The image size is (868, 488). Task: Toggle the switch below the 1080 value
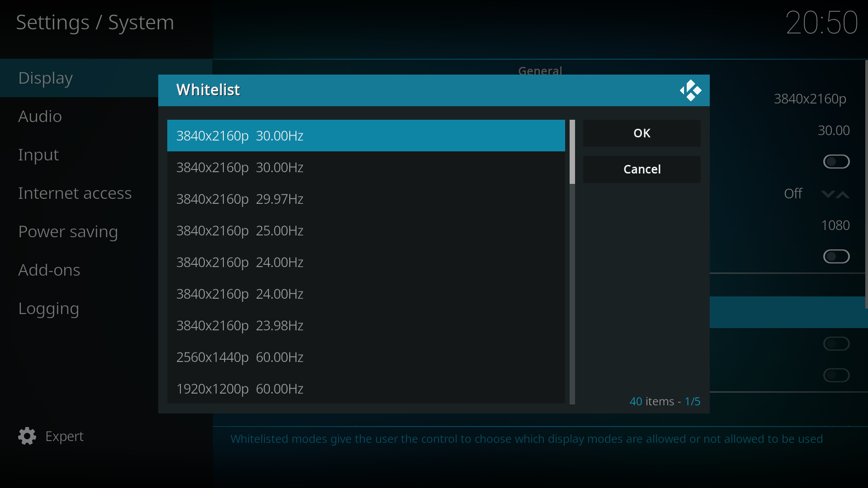(836, 257)
